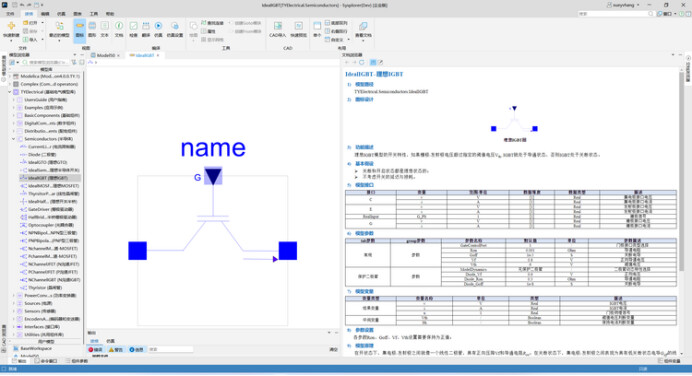Screen dimensions: 692x376
Task: Select the second tab in output panel
Action: (x=110, y=341)
